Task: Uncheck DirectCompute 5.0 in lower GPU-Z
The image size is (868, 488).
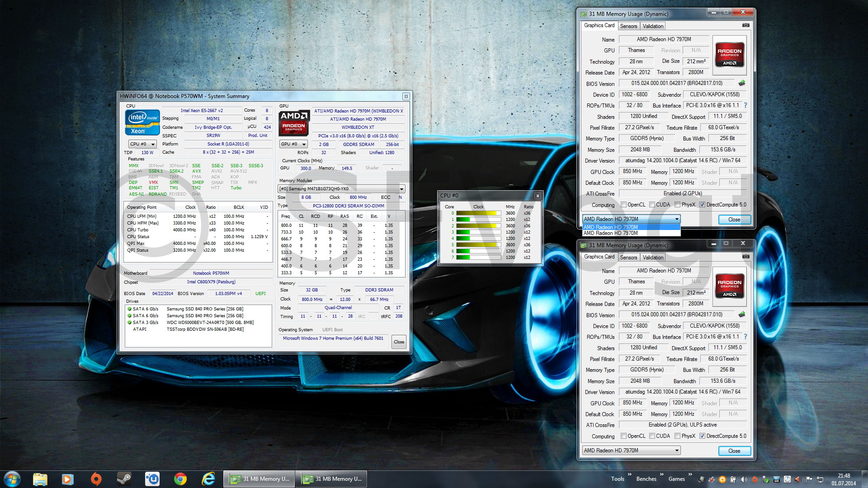Action: click(x=702, y=436)
